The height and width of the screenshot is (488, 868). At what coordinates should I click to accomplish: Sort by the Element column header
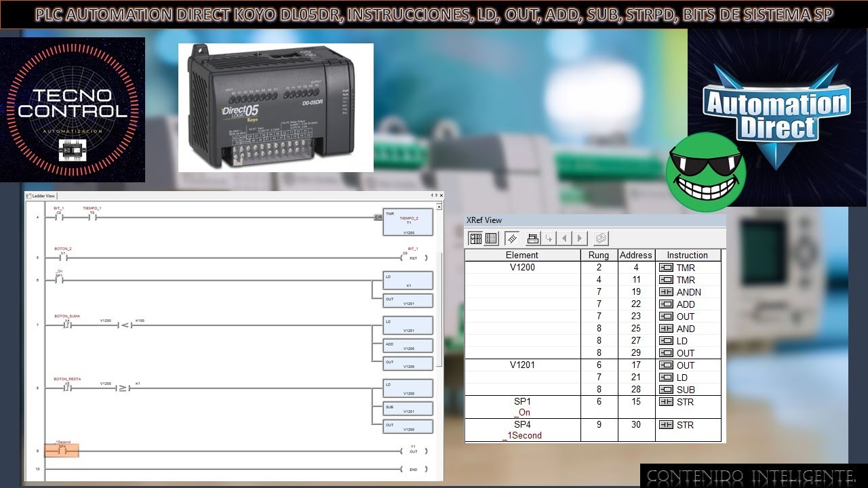point(522,255)
